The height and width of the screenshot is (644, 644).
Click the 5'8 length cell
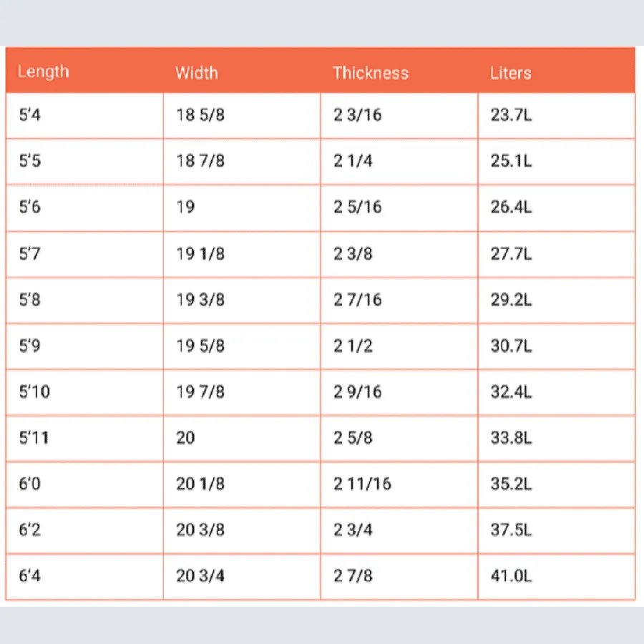coord(84,301)
